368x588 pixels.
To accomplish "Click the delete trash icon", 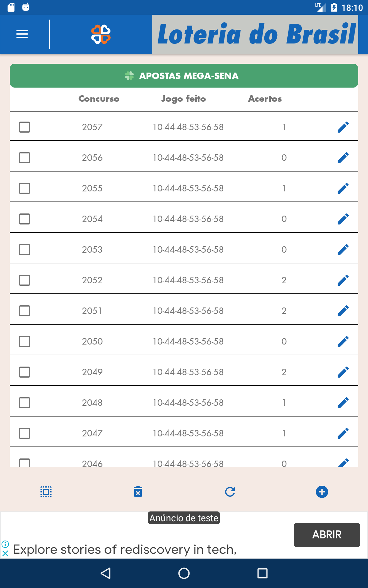I will click(138, 492).
